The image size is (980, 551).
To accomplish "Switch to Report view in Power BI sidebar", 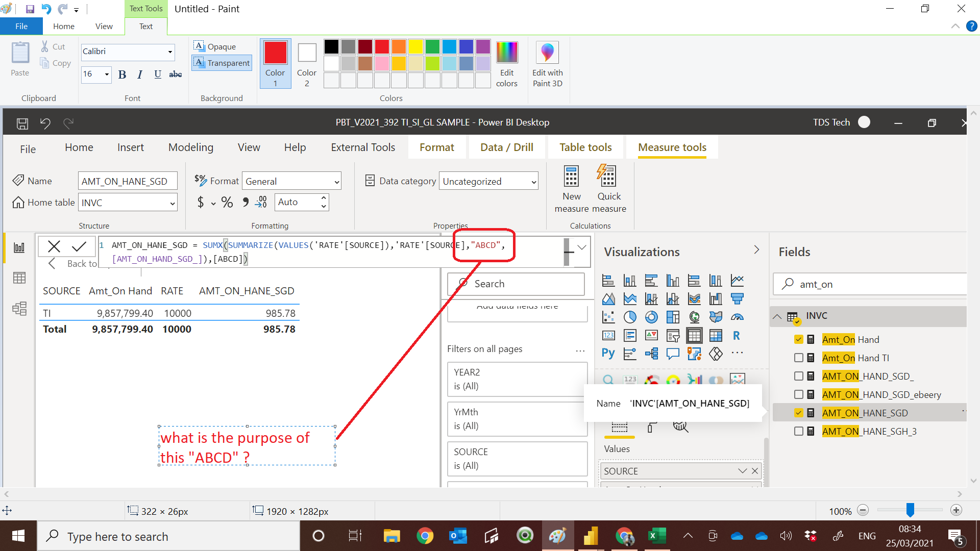I will (x=19, y=248).
